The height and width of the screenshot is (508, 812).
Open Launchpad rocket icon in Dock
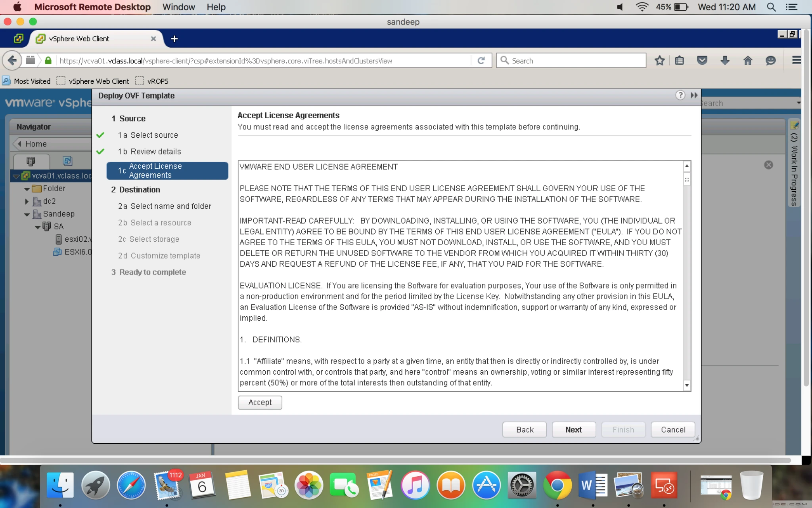96,485
